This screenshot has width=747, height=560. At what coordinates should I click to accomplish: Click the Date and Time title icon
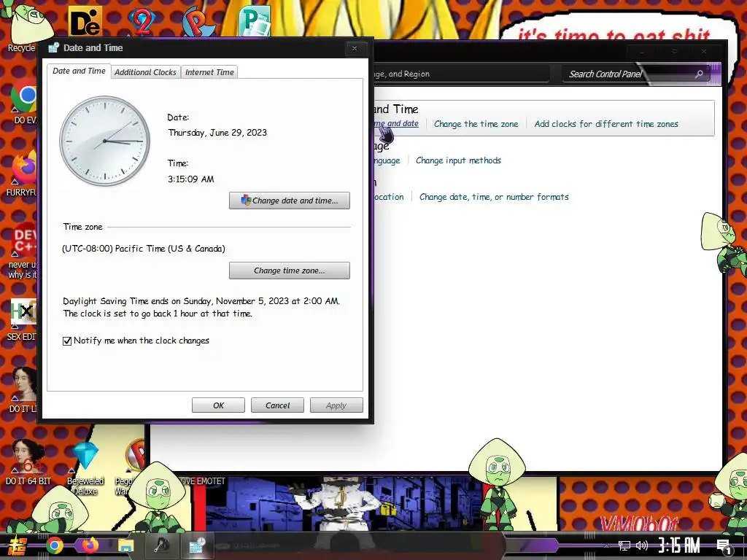(x=54, y=47)
